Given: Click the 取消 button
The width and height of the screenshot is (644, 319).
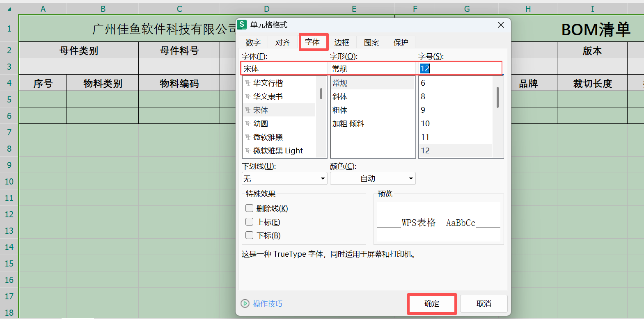Looking at the screenshot, I should point(484,304).
